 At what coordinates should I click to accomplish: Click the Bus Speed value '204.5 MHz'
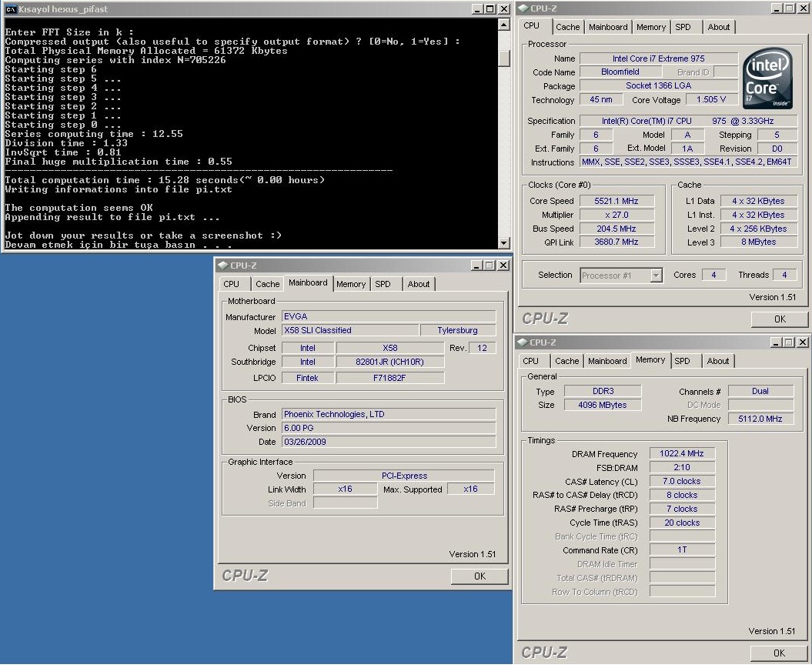click(x=617, y=229)
